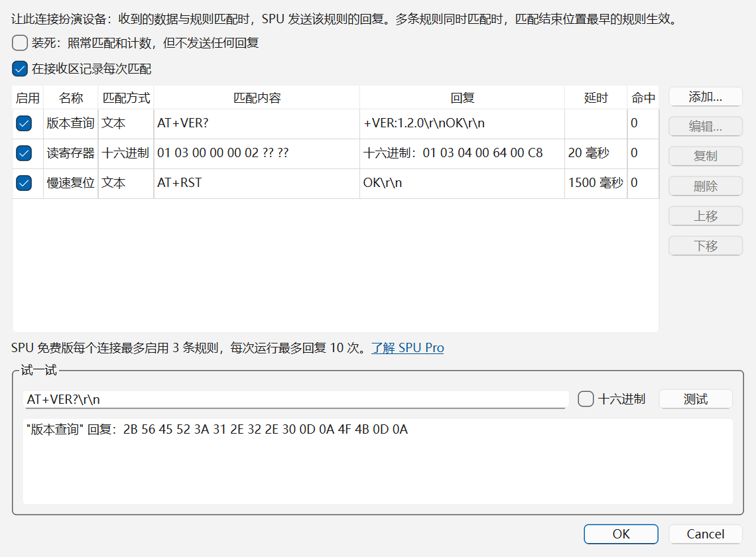Click the 文本 match mode cell of 版本查询
756x557 pixels.
point(126,123)
